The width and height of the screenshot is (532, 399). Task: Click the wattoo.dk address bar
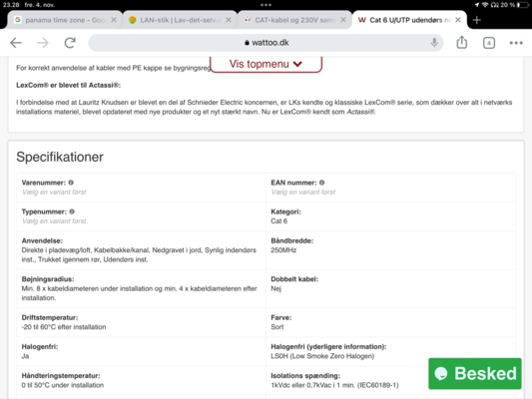[266, 43]
